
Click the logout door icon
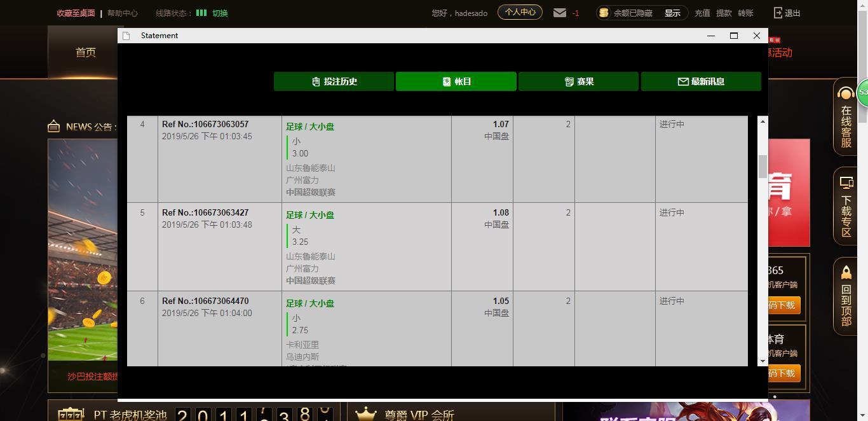point(778,13)
